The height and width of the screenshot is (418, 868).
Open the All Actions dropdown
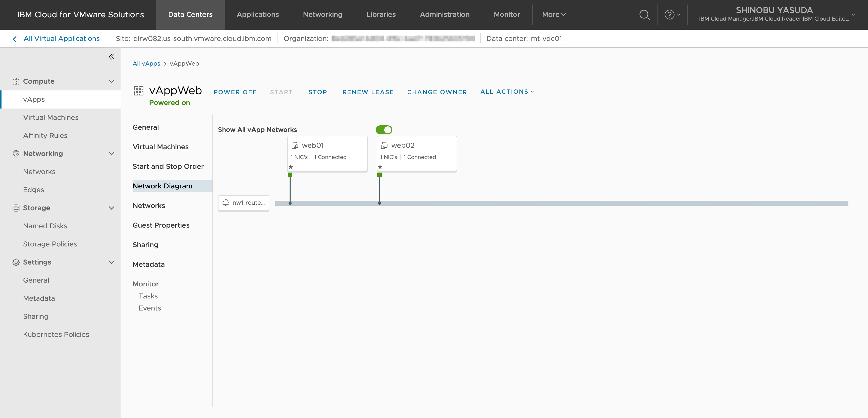[507, 92]
